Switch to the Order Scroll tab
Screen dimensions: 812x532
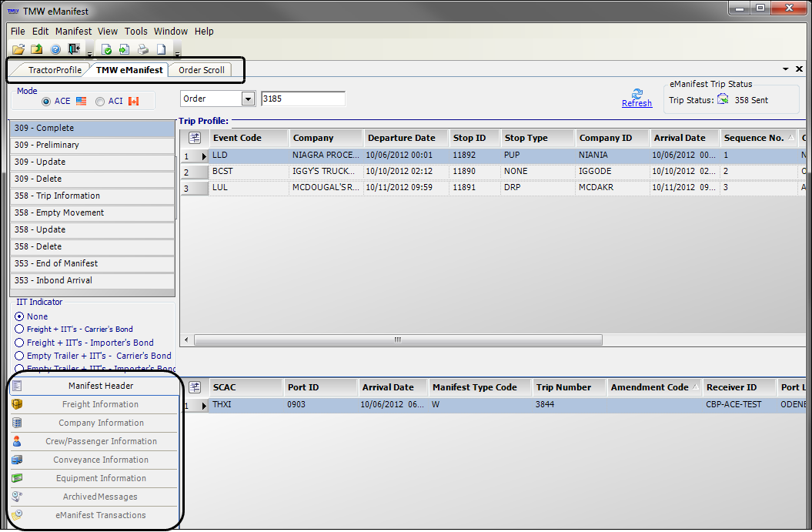202,70
